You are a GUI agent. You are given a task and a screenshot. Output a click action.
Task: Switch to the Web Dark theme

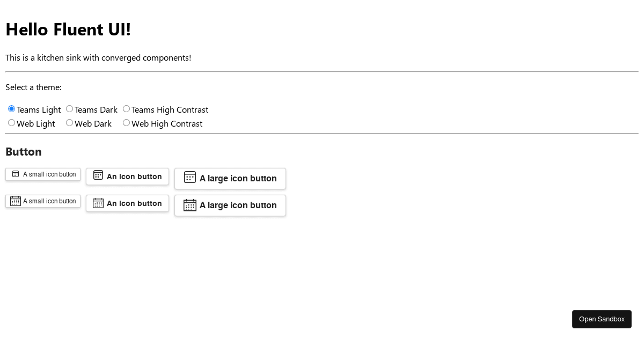point(69,122)
